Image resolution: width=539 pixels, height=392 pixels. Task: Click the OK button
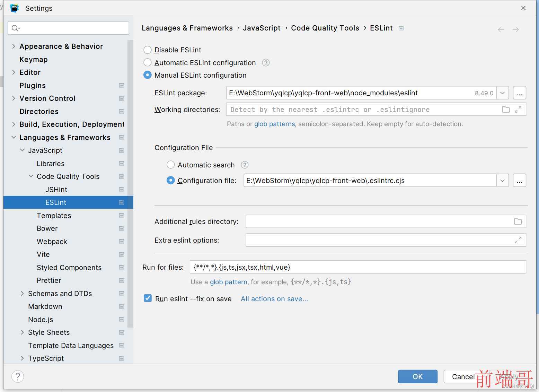click(418, 376)
